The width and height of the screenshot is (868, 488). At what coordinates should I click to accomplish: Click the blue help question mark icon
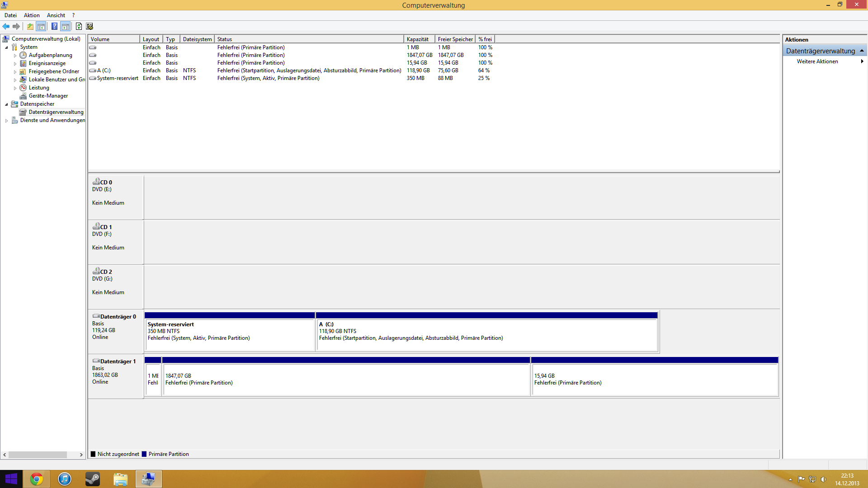coord(54,26)
